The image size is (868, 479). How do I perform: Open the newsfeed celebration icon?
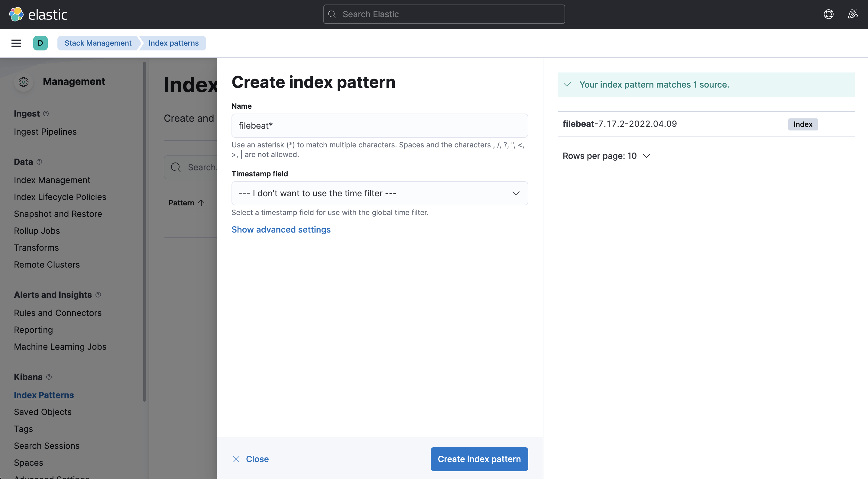click(x=853, y=14)
